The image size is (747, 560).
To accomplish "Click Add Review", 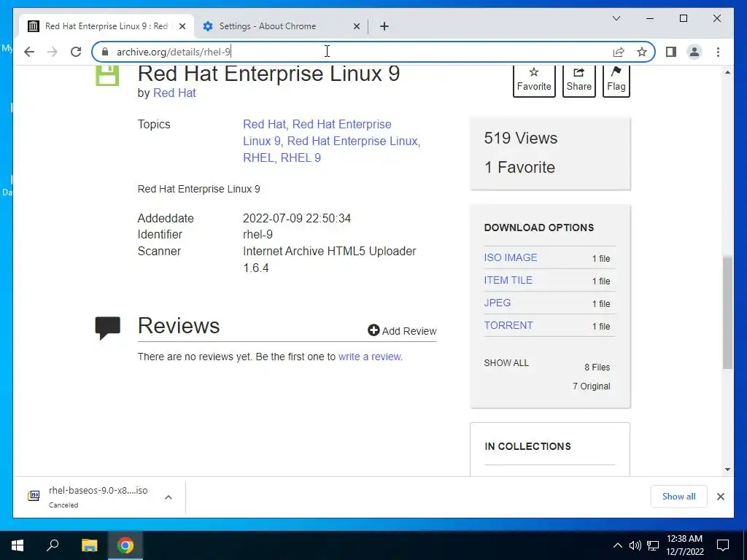I will [x=402, y=331].
